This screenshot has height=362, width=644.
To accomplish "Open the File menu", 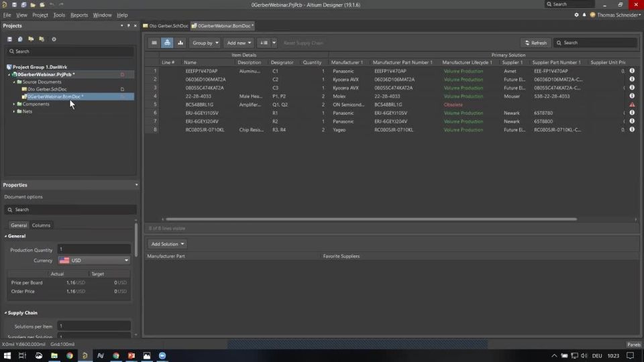I will (x=7, y=15).
